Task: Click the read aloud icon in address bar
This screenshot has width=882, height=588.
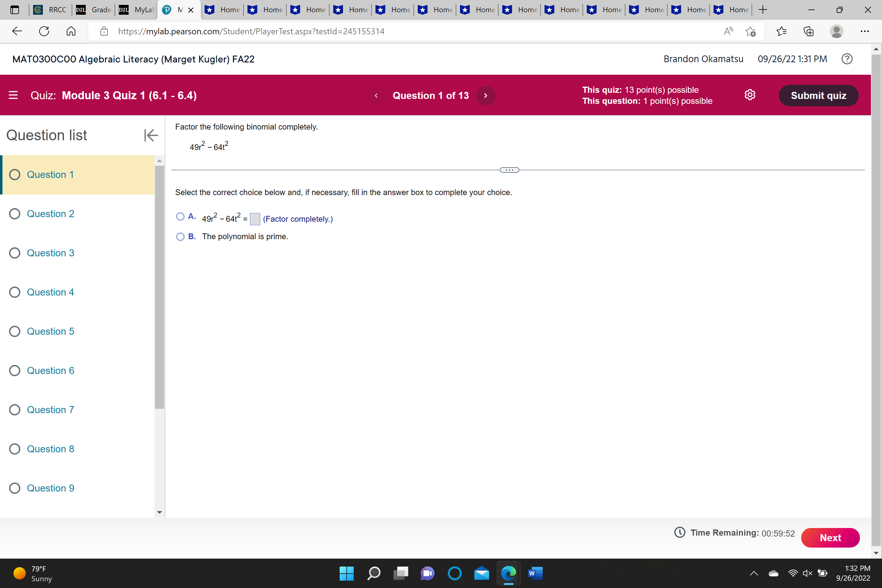Action: [728, 31]
